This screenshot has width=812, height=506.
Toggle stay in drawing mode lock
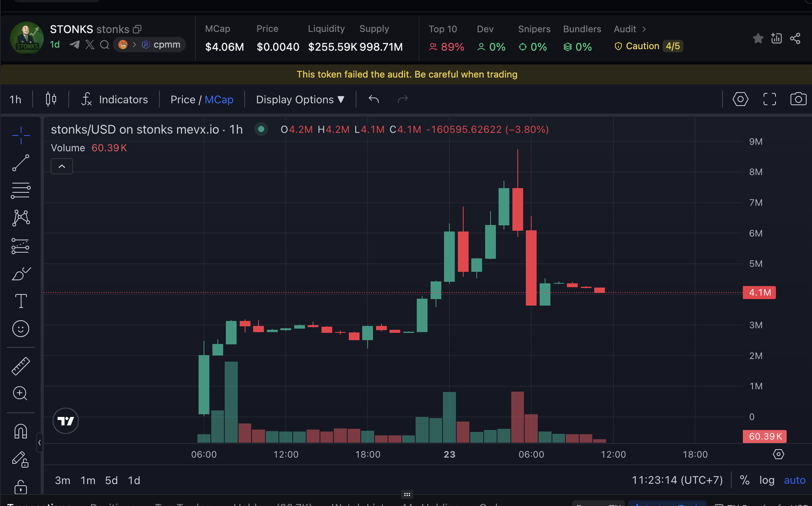tap(21, 459)
